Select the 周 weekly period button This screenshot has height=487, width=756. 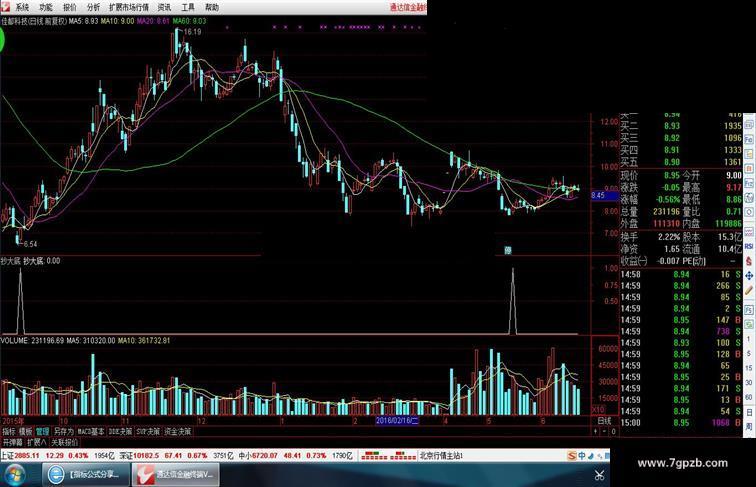click(x=749, y=427)
